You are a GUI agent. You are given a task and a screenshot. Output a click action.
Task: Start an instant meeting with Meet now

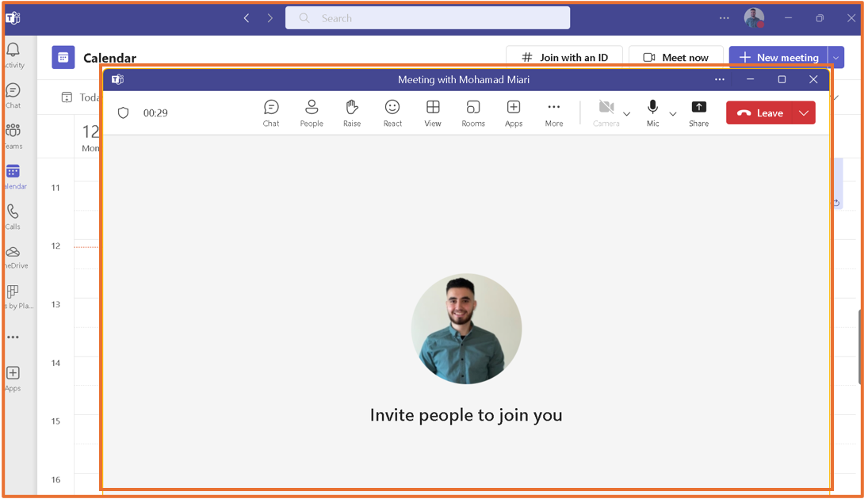676,56
